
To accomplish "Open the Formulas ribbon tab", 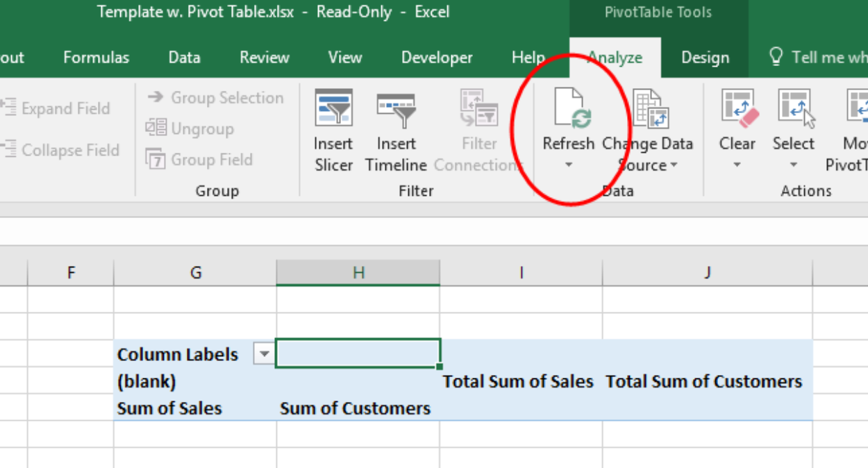I will [96, 58].
